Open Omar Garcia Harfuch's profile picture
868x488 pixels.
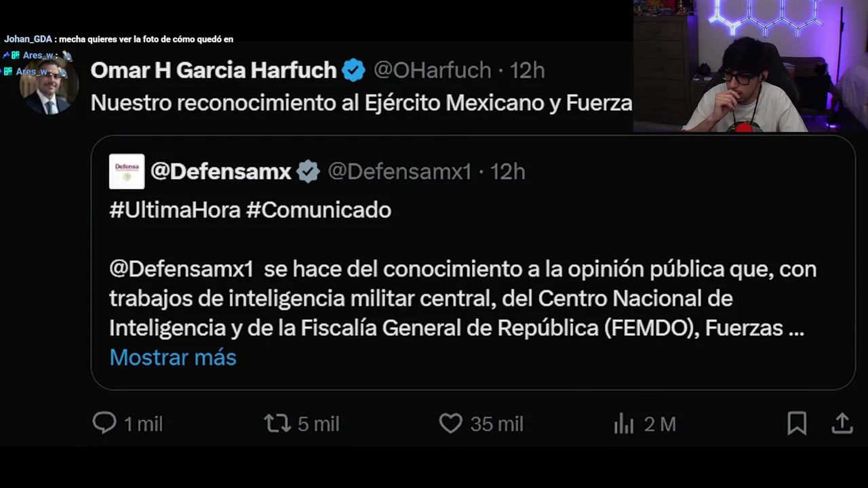48,86
